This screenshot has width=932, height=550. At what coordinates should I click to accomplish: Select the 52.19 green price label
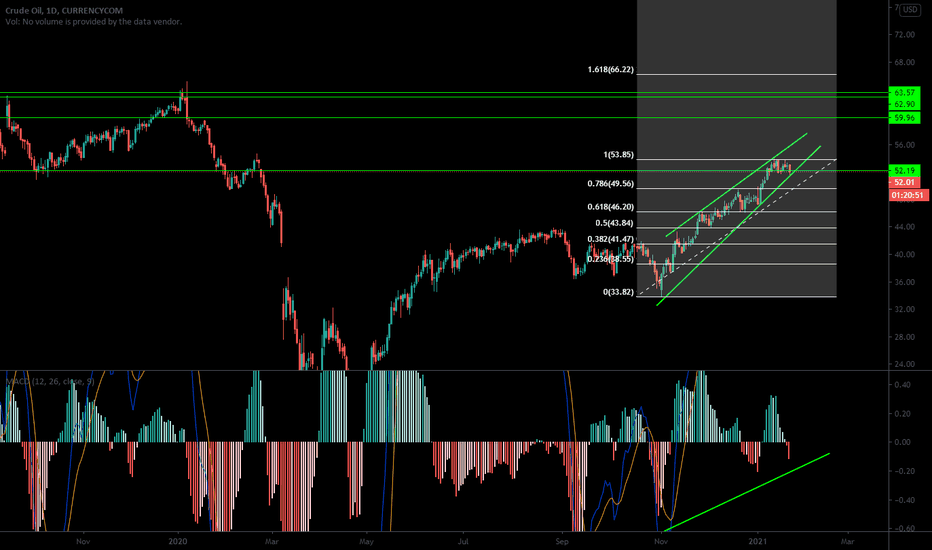click(x=904, y=171)
